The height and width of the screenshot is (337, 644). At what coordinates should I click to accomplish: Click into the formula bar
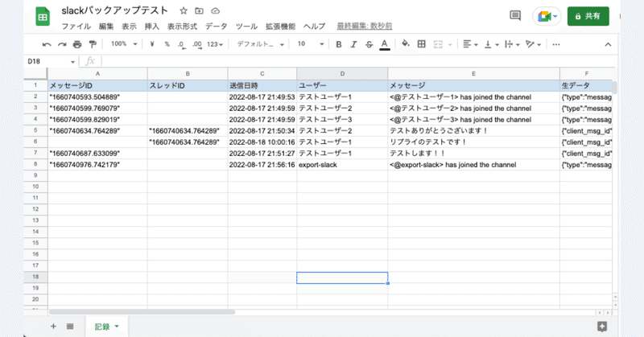click(x=357, y=61)
